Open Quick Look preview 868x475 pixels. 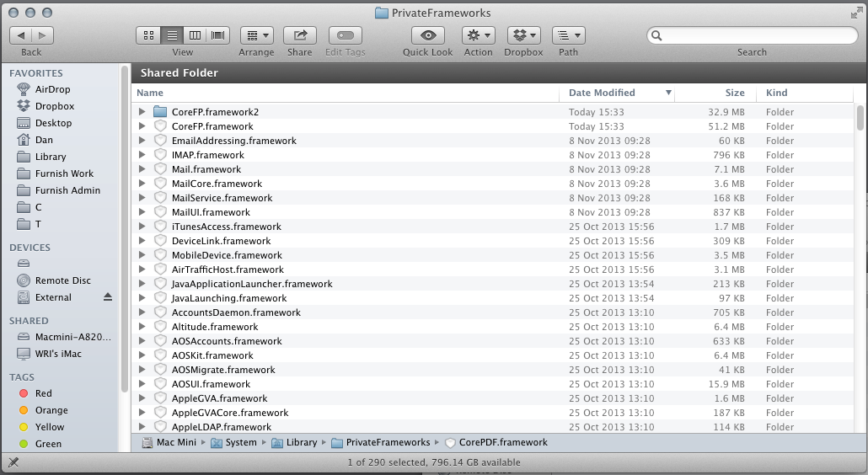click(428, 35)
